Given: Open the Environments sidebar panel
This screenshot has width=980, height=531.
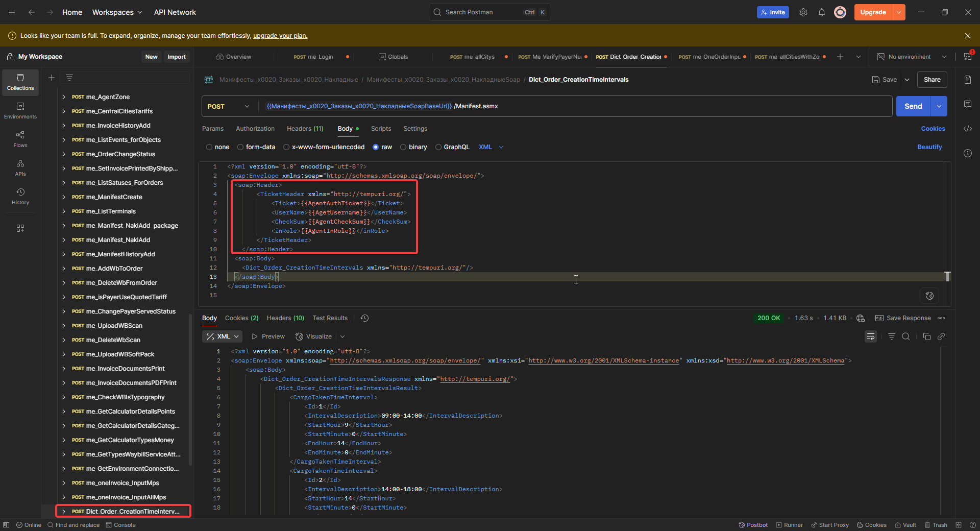Looking at the screenshot, I should (20, 111).
